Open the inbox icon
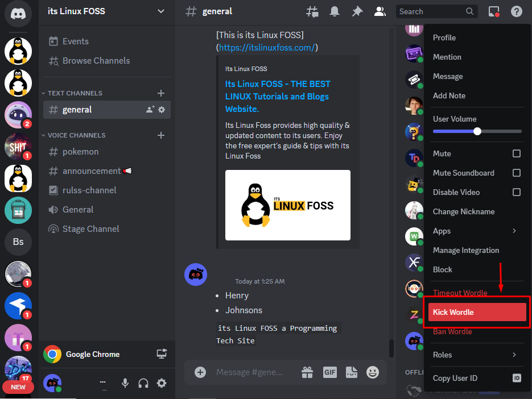Screen dimensions: 532x399 (x=494, y=11)
